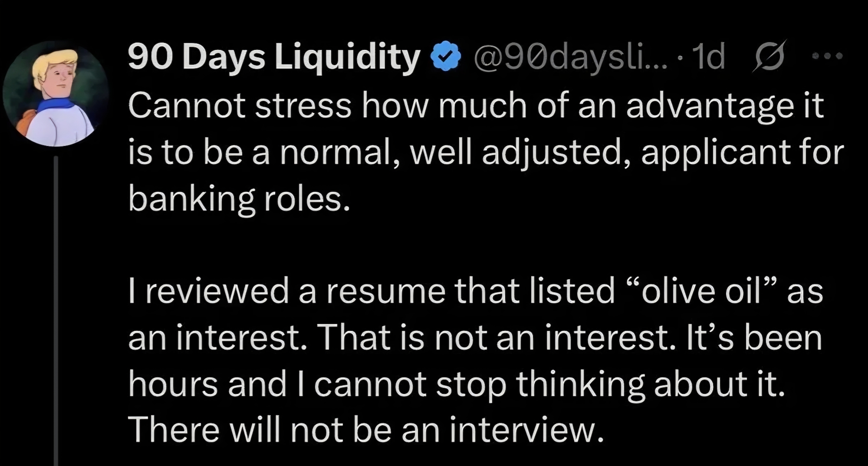Click the 1d timestamp
The image size is (868, 466).
[709, 57]
